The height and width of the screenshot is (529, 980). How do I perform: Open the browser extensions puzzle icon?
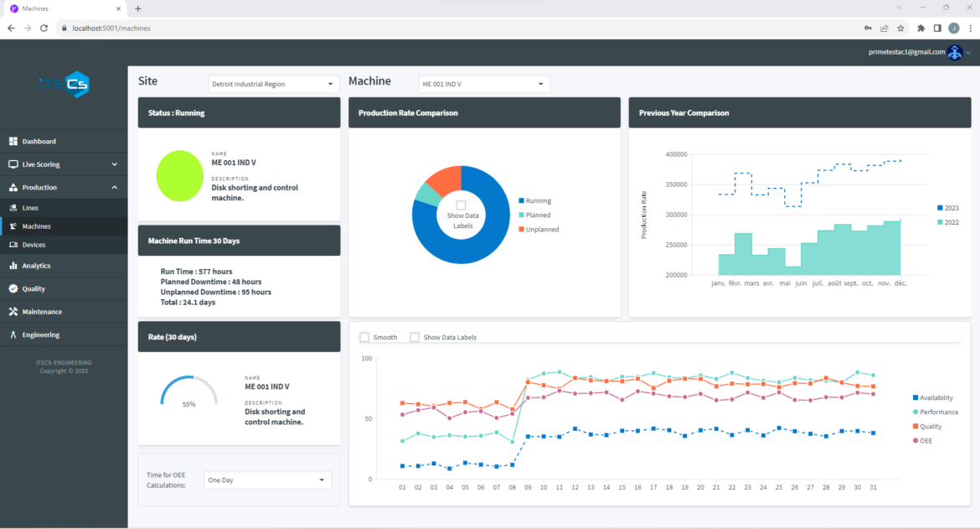coord(921,28)
